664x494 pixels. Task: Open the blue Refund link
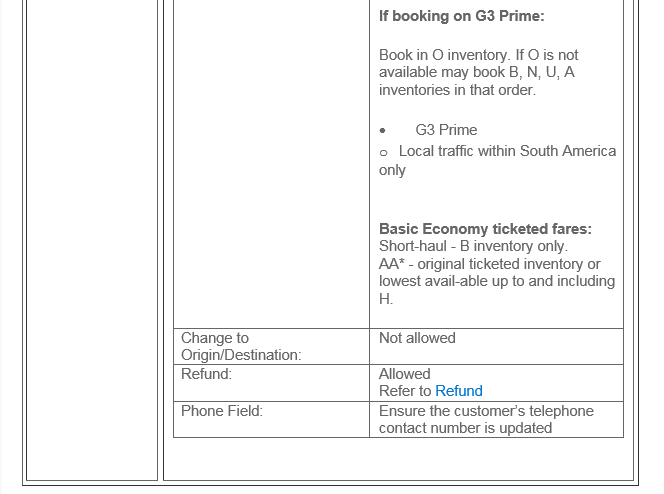tap(459, 391)
